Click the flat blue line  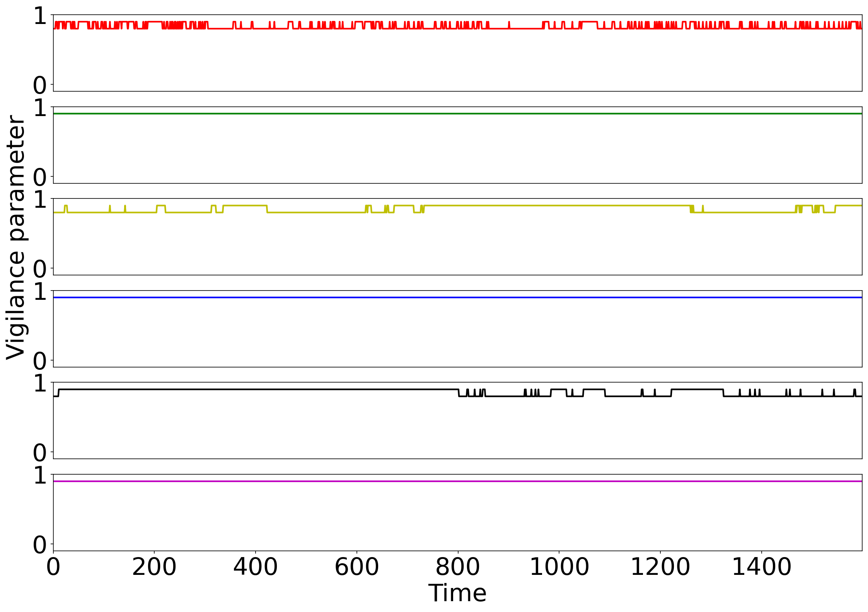coord(457,297)
